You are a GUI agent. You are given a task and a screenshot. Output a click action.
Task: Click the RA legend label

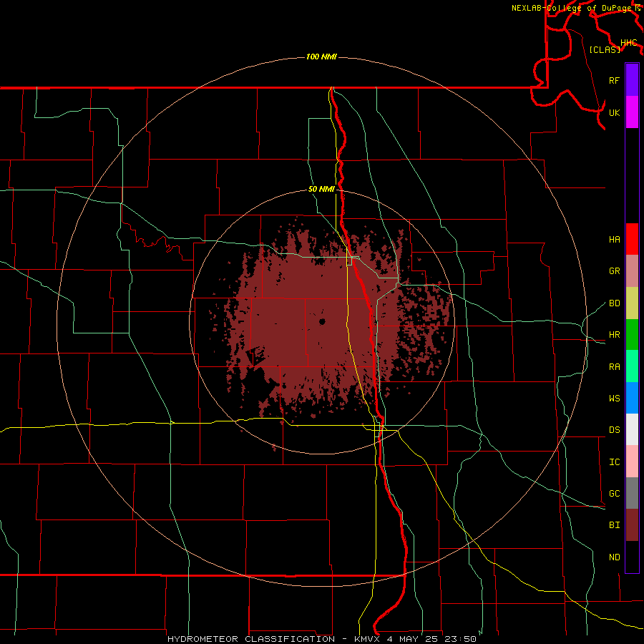pyautogui.click(x=614, y=367)
